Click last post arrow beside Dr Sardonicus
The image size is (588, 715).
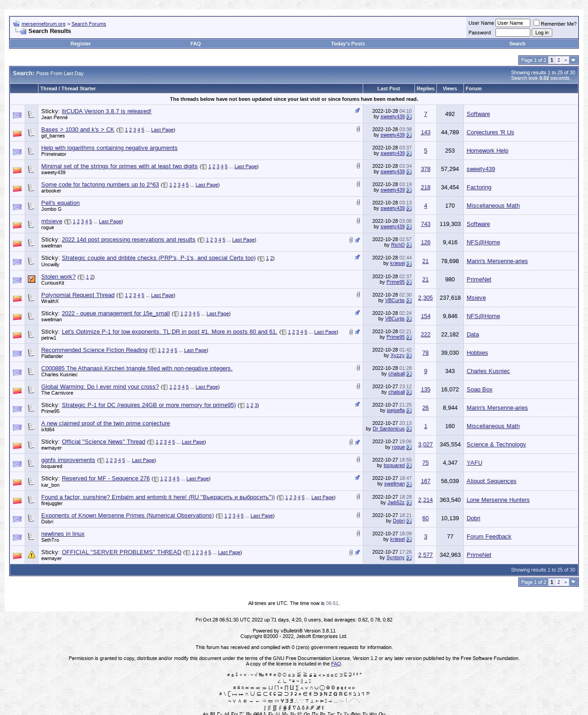(409, 429)
